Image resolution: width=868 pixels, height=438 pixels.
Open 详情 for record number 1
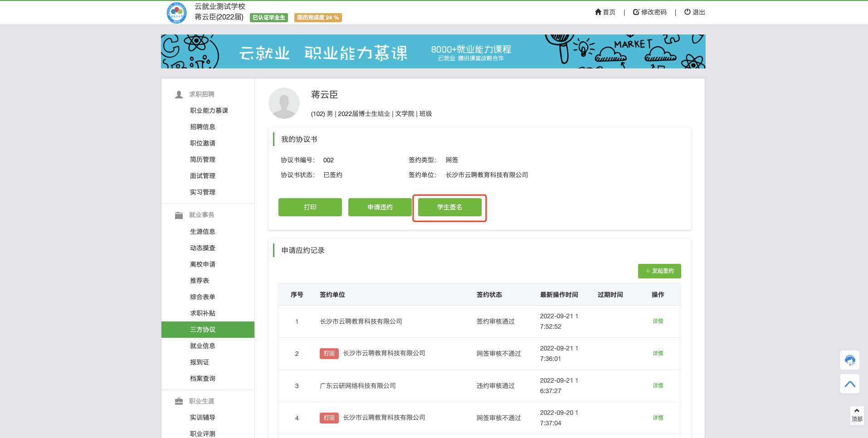[658, 321]
